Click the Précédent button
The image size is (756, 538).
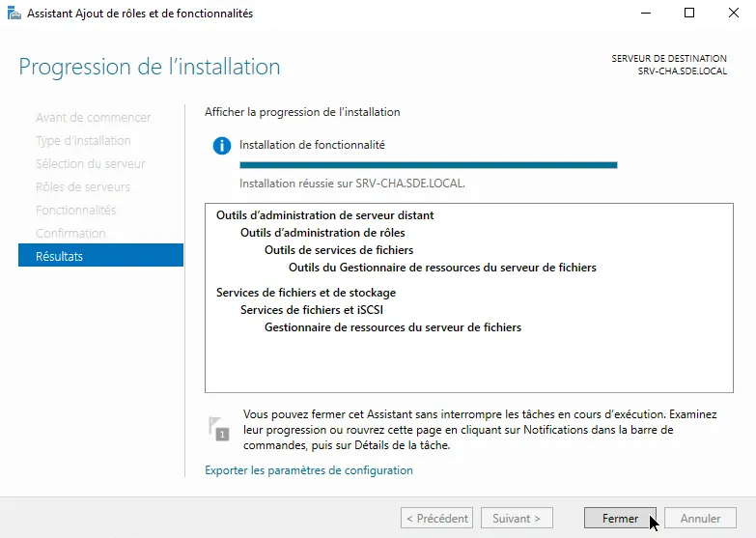(436, 519)
